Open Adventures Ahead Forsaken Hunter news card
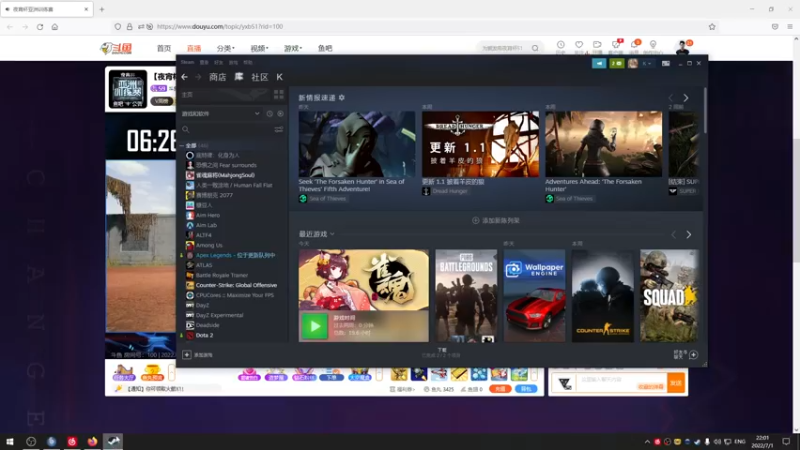The width and height of the screenshot is (800, 450). pyautogui.click(x=604, y=144)
